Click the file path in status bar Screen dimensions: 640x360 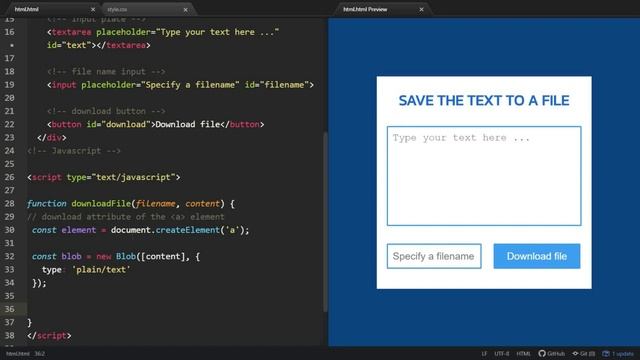click(18, 353)
